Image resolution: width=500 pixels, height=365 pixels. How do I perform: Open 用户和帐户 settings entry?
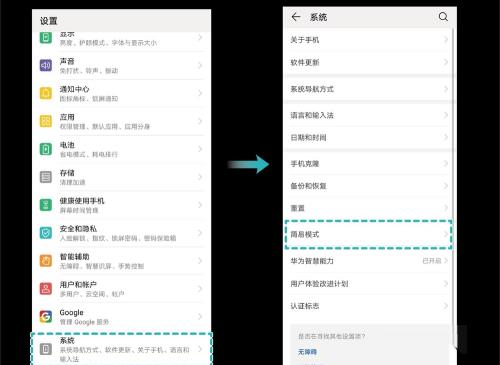tap(121, 289)
